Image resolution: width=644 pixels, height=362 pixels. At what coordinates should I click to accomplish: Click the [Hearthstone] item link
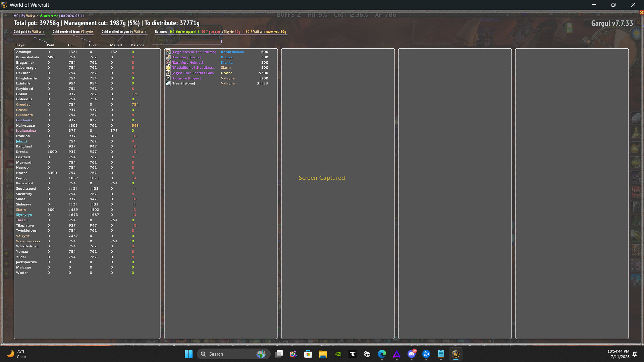click(x=183, y=83)
